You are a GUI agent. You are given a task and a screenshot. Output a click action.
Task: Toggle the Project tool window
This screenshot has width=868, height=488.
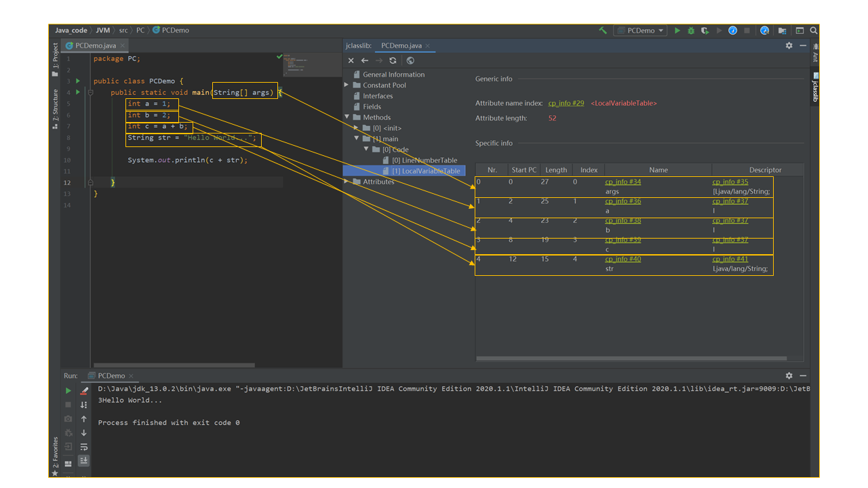55,58
